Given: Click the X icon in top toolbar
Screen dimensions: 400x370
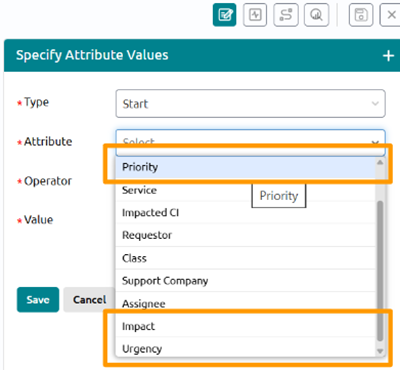Looking at the screenshot, I should click(x=391, y=15).
